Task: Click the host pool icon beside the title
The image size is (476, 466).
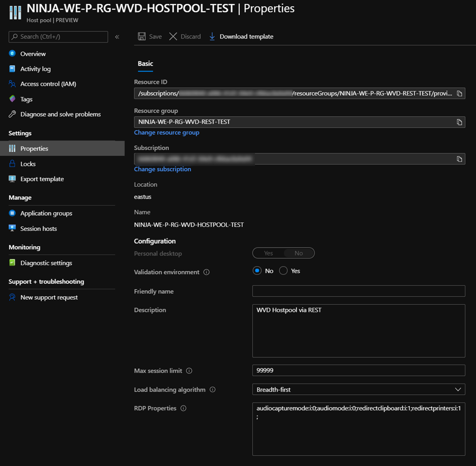Action: point(15,13)
